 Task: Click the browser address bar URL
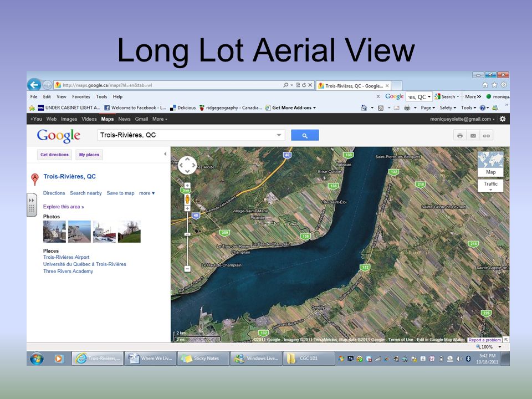107,85
